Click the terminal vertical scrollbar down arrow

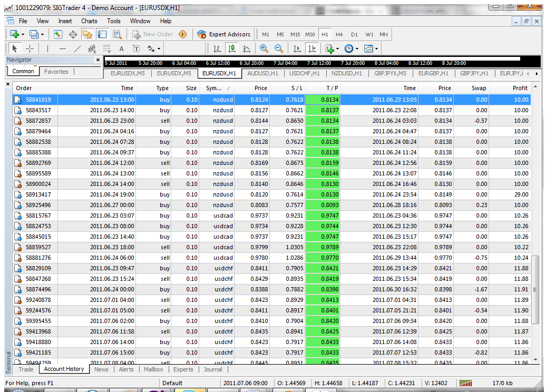coord(535,360)
